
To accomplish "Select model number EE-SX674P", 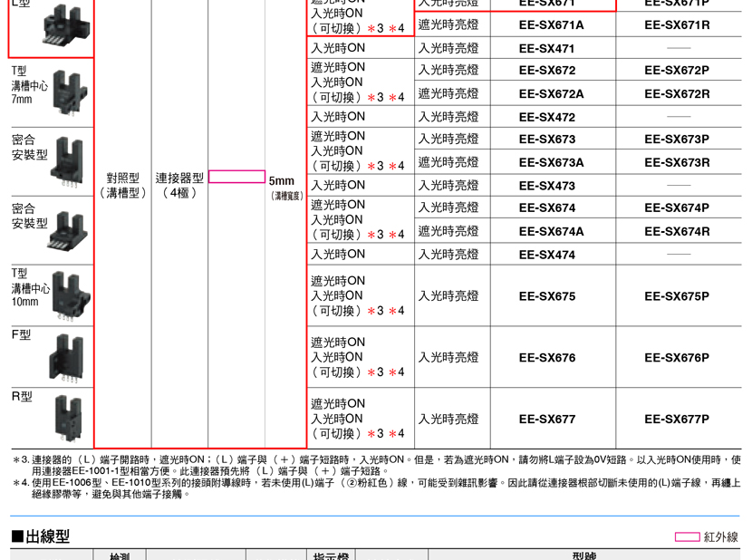I will [677, 208].
